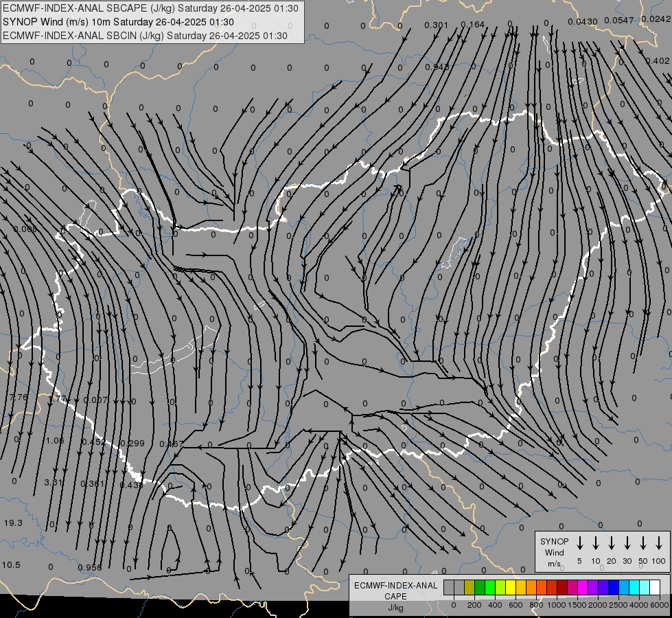
Task: Click the 5 m/s wind arrow in legend
Action: click(x=579, y=543)
